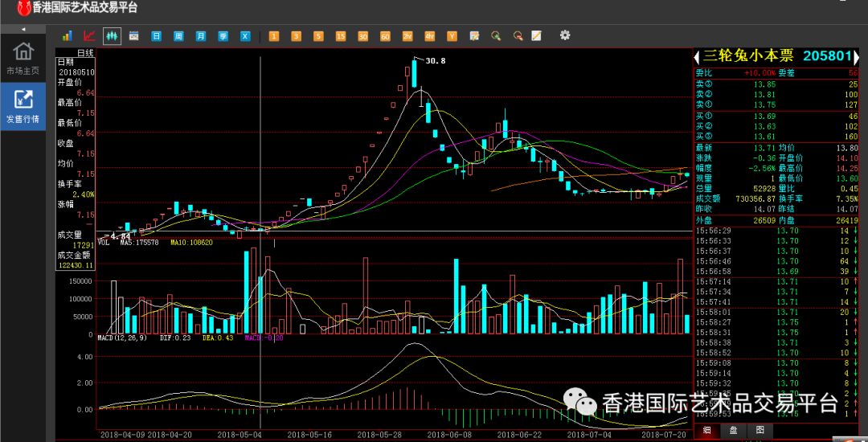Click buy price 13.63 in order book
This screenshot has height=442, width=868.
pos(764,127)
